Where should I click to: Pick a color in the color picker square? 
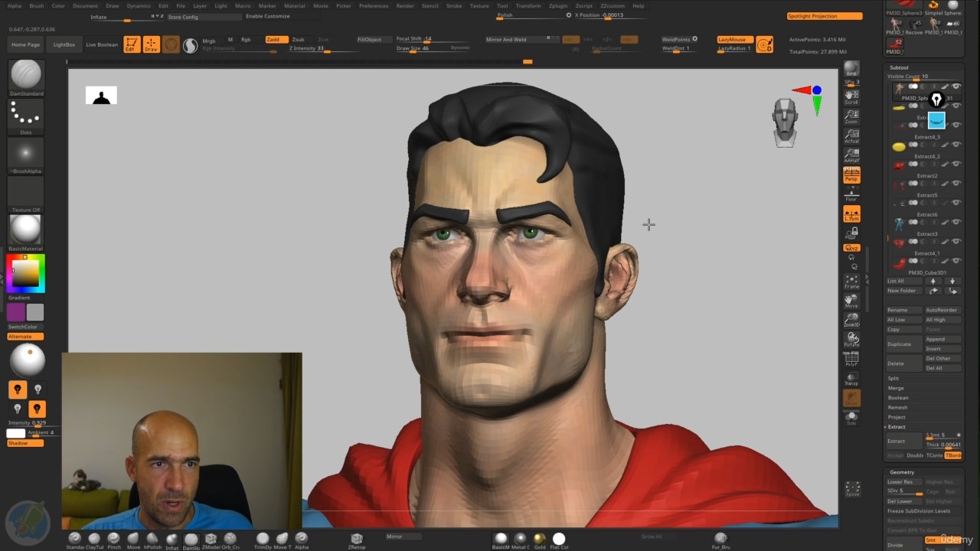click(25, 272)
